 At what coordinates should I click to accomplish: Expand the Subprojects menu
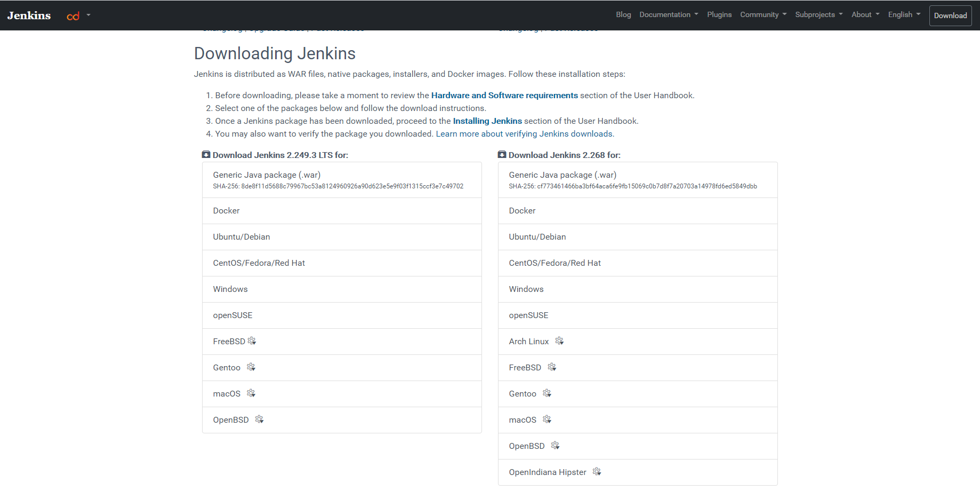pyautogui.click(x=818, y=14)
